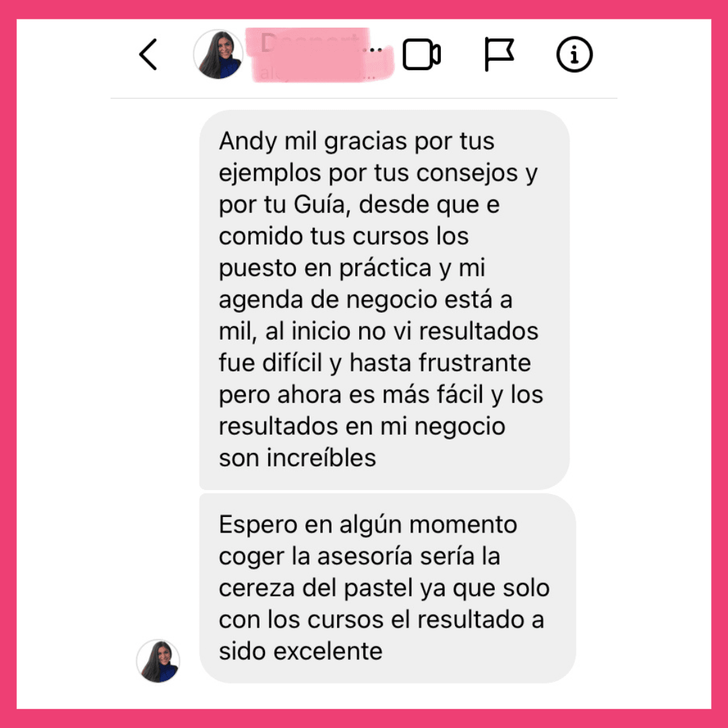Start a video call with camera icon
This screenshot has height=728, width=728.
point(421,55)
